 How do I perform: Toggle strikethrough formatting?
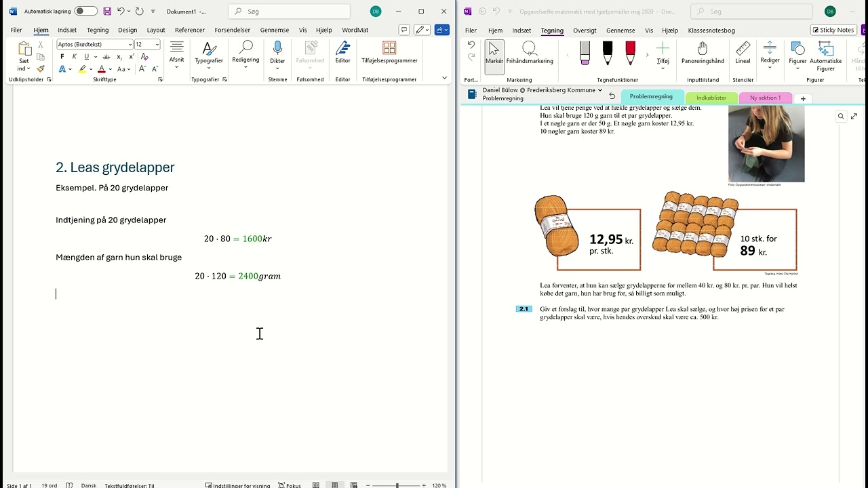106,57
